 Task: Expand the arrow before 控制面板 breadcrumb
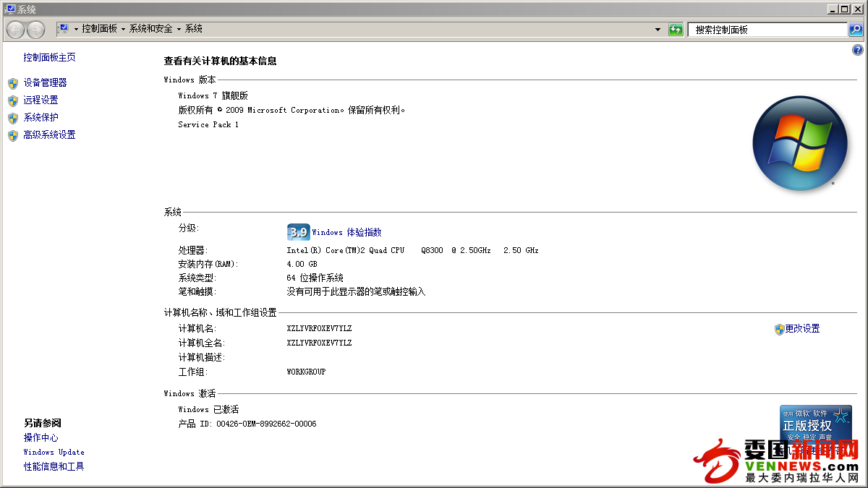click(x=75, y=29)
